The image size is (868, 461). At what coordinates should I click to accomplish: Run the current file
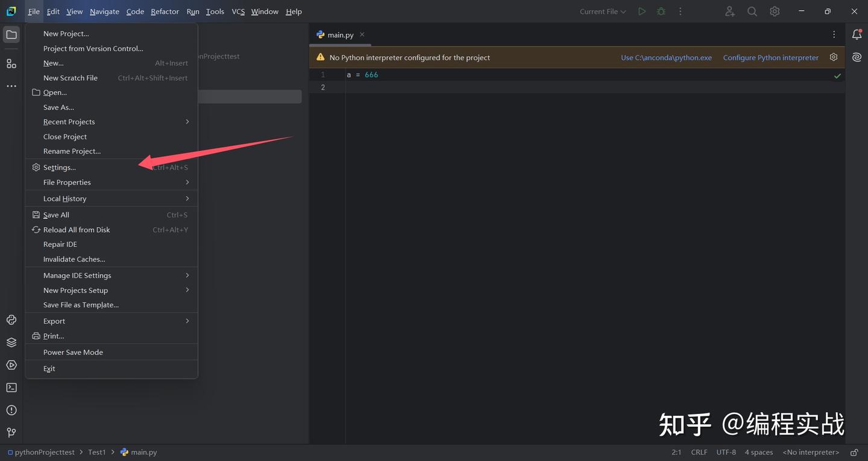[x=642, y=11]
